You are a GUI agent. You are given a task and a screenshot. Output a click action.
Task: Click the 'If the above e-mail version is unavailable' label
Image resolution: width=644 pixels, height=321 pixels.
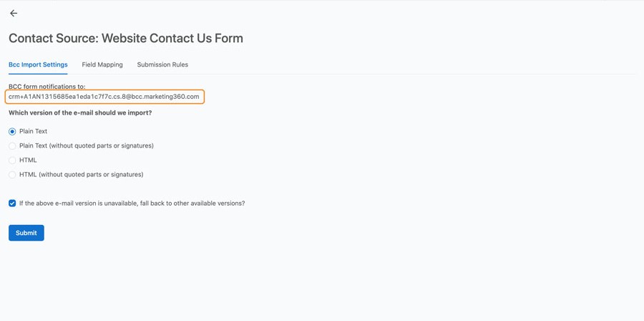(132, 203)
